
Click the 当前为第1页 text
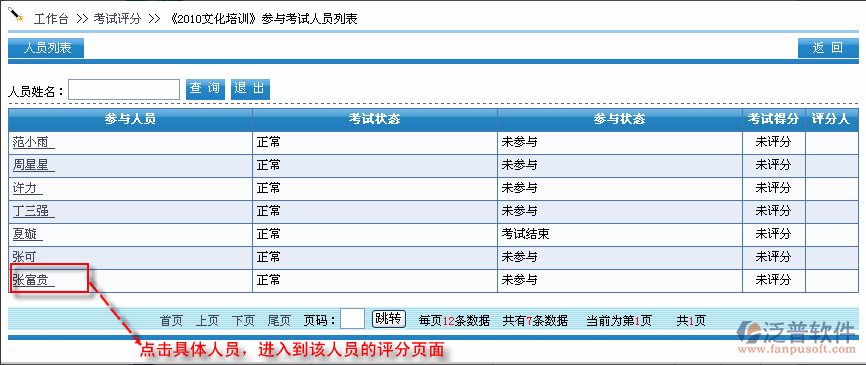tap(619, 321)
